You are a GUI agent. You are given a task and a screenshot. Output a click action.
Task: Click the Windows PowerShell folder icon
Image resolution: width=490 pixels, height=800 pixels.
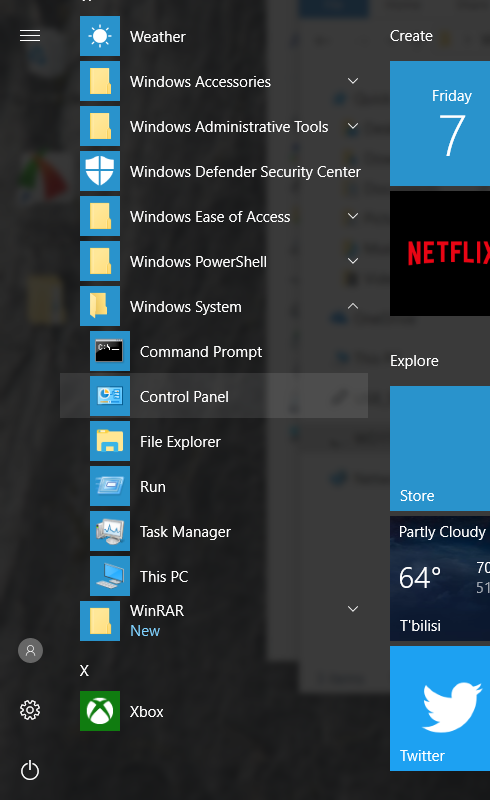click(100, 261)
